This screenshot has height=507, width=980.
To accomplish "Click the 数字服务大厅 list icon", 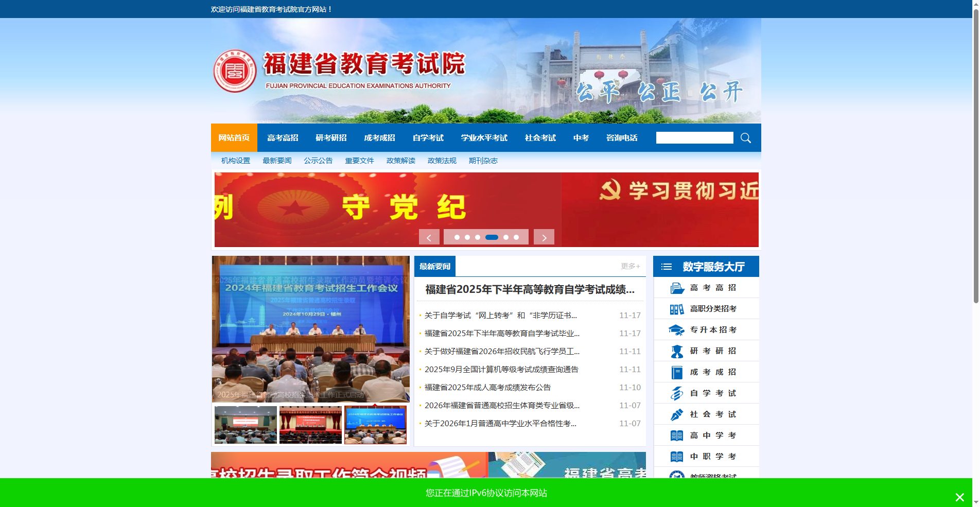I will (x=666, y=266).
